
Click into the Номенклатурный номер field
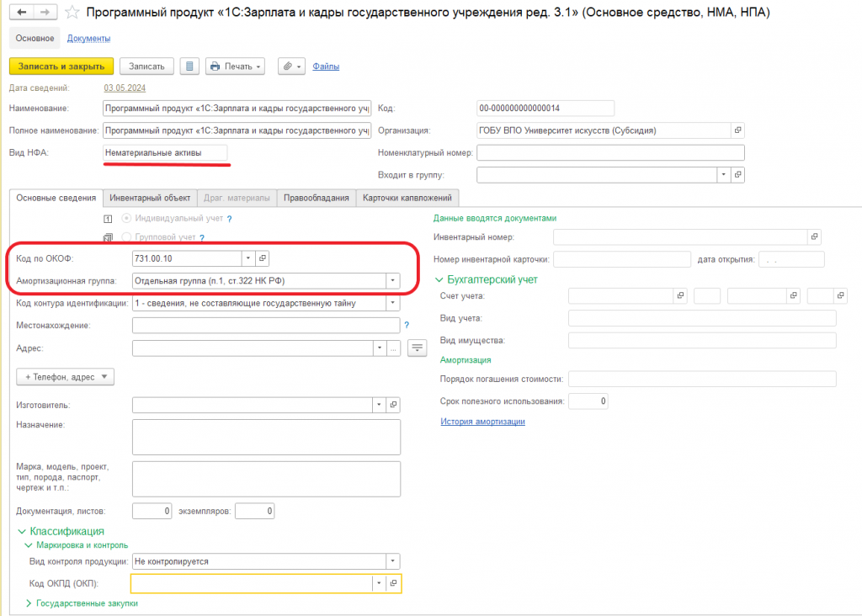[610, 153]
